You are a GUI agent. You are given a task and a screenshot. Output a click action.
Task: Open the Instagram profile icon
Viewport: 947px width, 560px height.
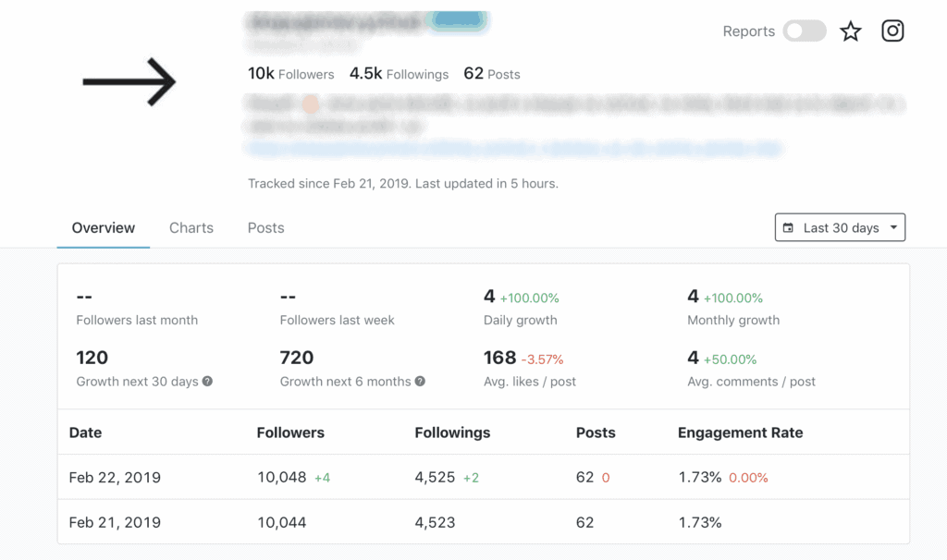click(892, 30)
